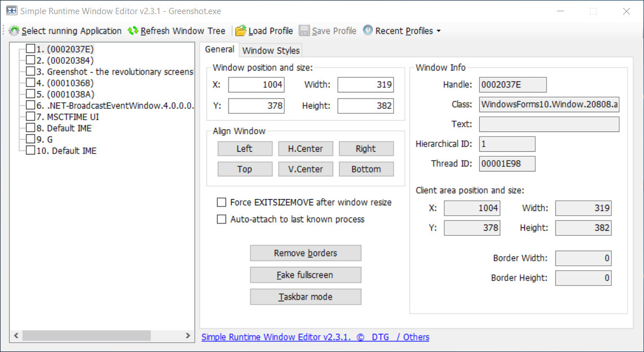644x352 pixels.
Task: Select tree row text 7. MSCTFIME UI
Action: click(67, 117)
